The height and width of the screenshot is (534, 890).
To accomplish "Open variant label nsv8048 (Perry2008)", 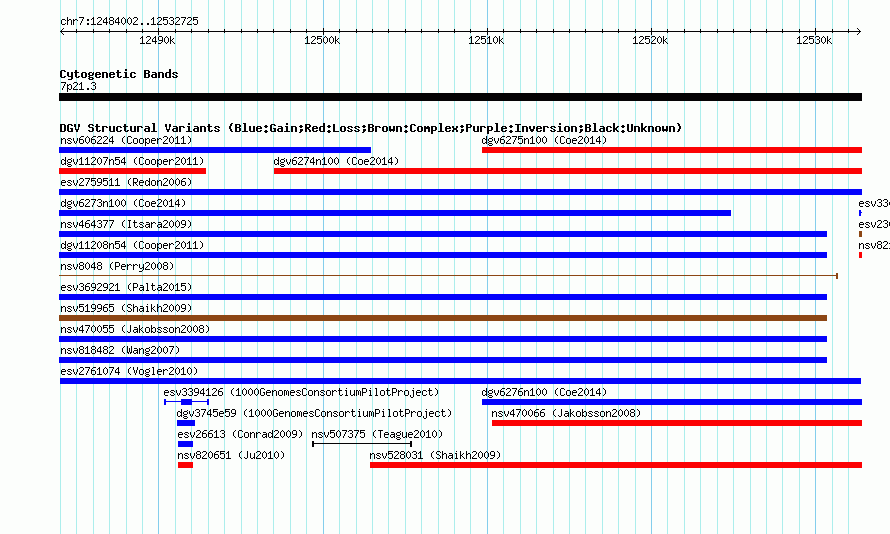I will (x=117, y=266).
